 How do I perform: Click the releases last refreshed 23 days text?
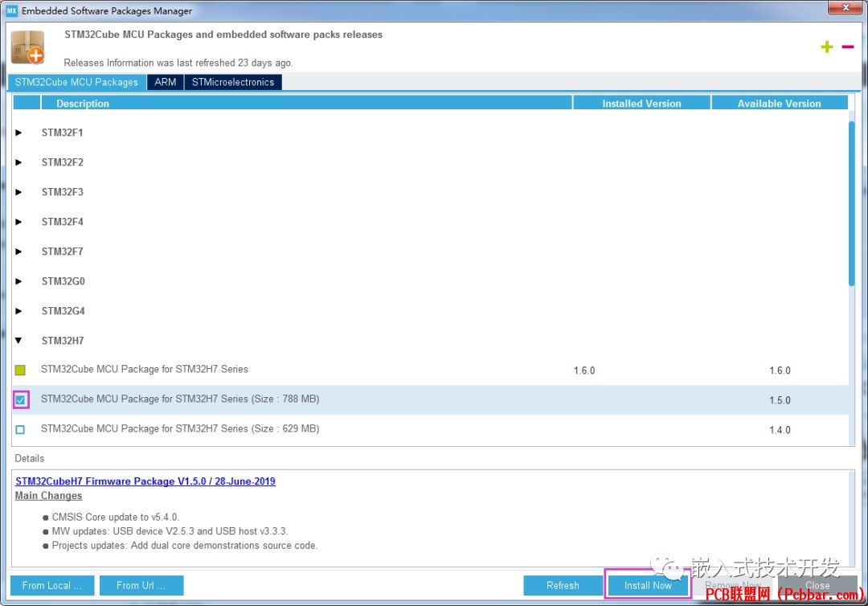[x=178, y=63]
